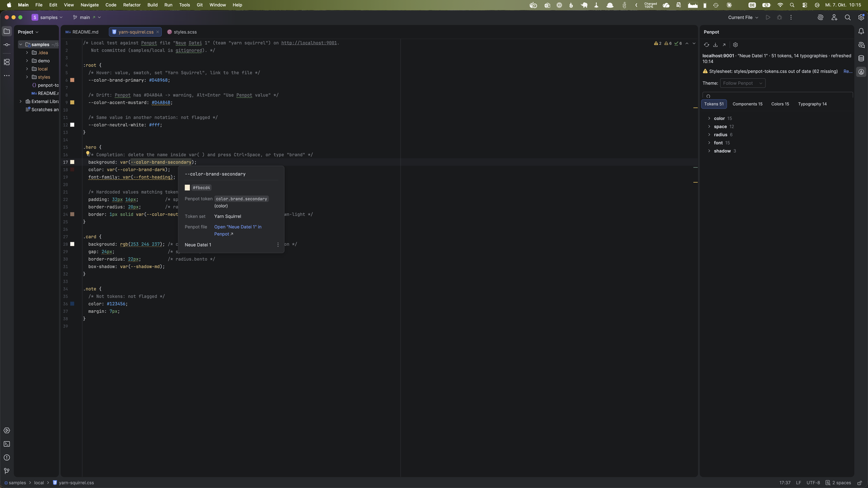Viewport: 868px width, 488px height.
Task: Click the Debug bug icon in toolbar
Action: (780, 17)
